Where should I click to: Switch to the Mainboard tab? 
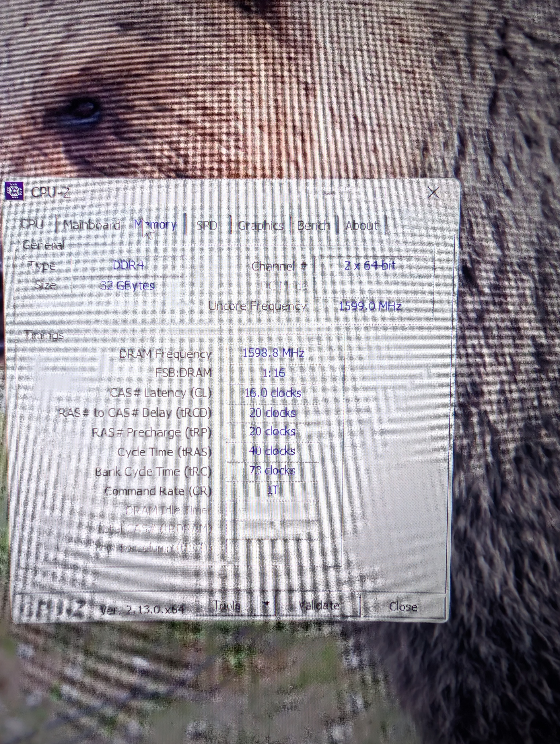coord(92,225)
